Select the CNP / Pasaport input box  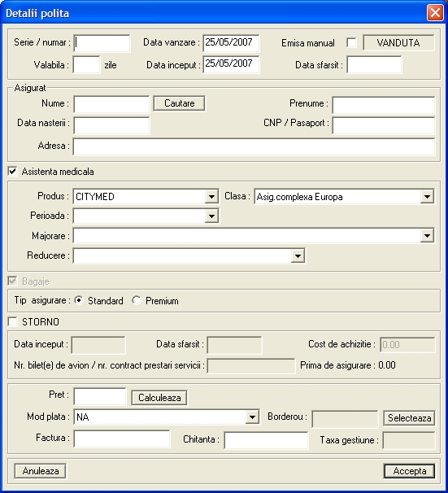coord(383,125)
